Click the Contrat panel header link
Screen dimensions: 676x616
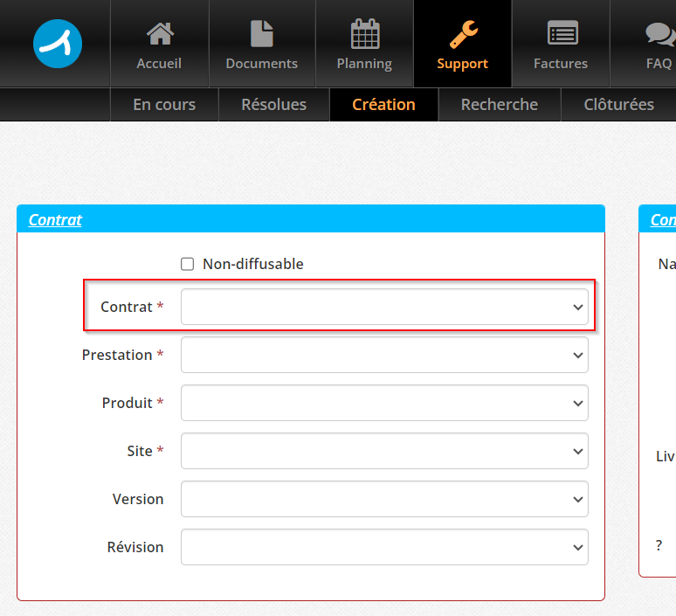[55, 220]
